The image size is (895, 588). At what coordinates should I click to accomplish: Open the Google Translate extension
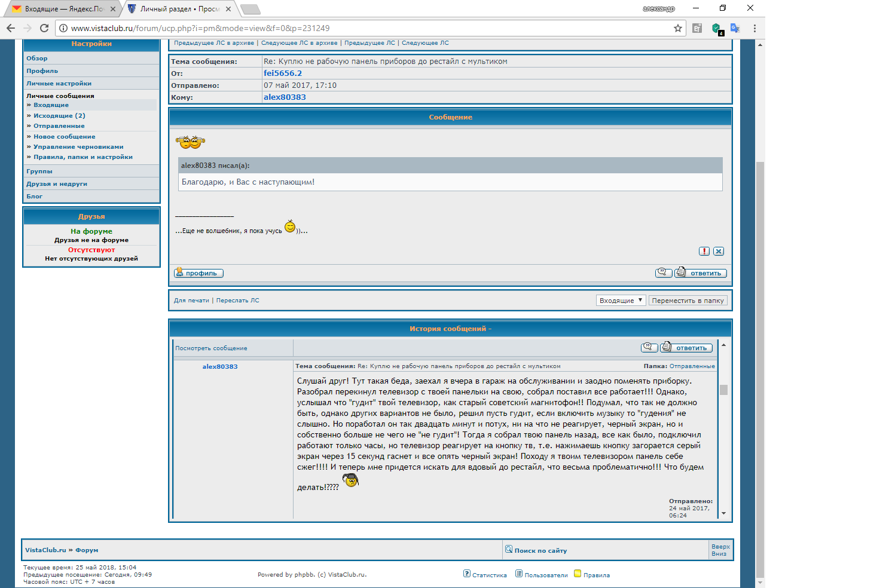point(735,28)
